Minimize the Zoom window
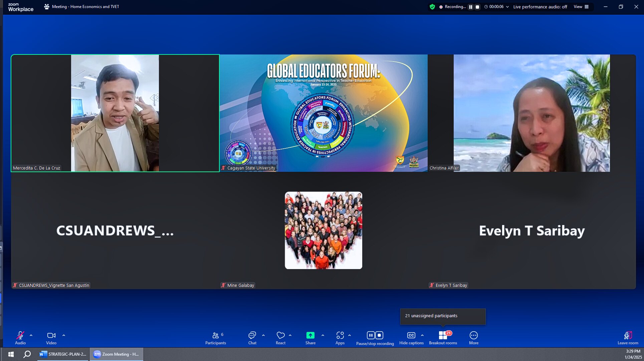Viewport: 644px width, 361px height. (x=605, y=7)
